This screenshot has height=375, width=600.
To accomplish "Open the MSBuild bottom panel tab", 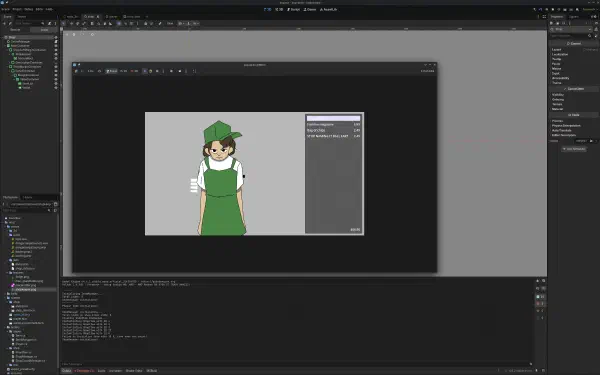I will (x=152, y=371).
